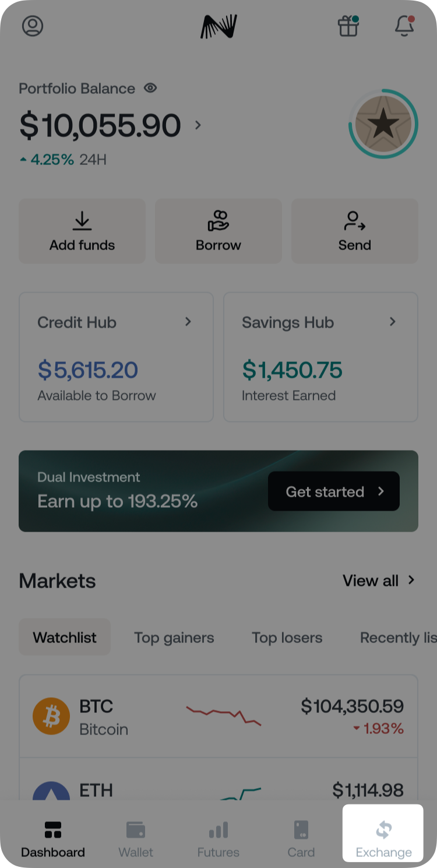
Task: Tap the loyalty star badge
Action: [x=383, y=124]
